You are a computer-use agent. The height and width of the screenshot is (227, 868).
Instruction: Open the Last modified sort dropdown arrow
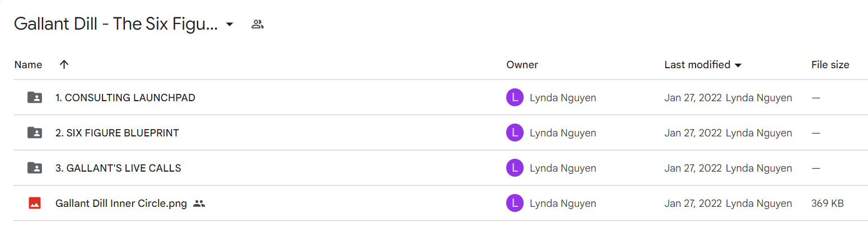(738, 65)
